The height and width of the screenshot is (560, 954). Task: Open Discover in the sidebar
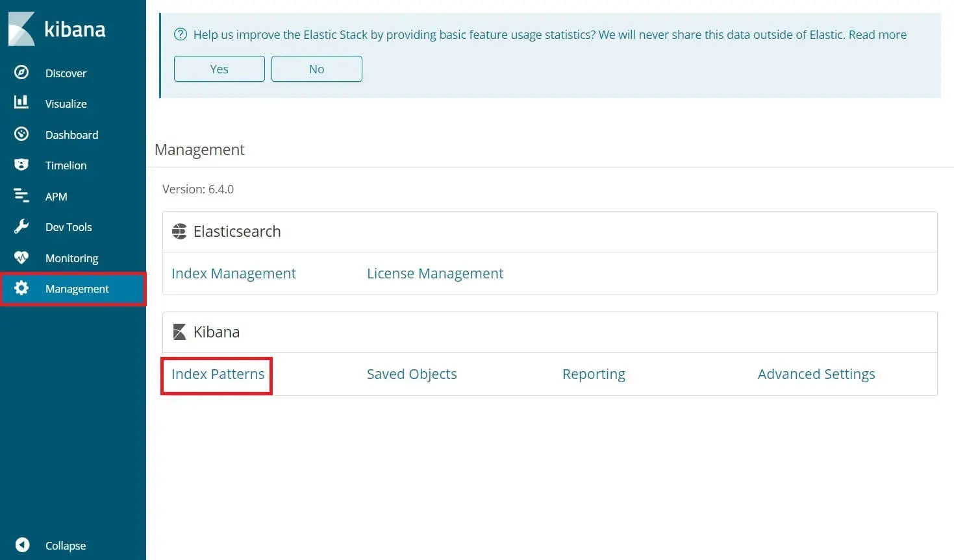coord(66,73)
